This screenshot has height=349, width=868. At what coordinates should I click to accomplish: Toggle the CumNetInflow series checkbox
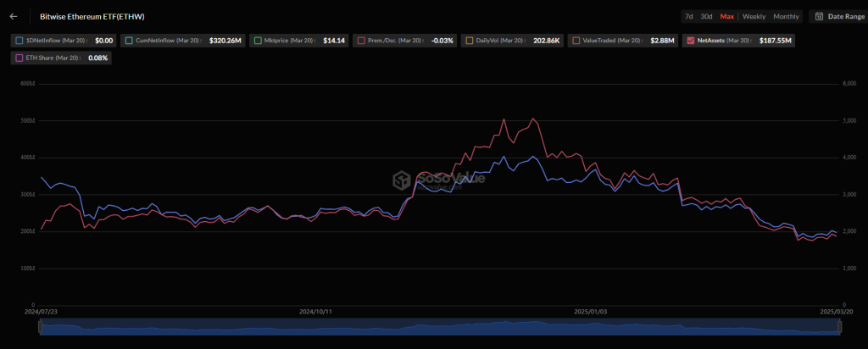tap(129, 41)
